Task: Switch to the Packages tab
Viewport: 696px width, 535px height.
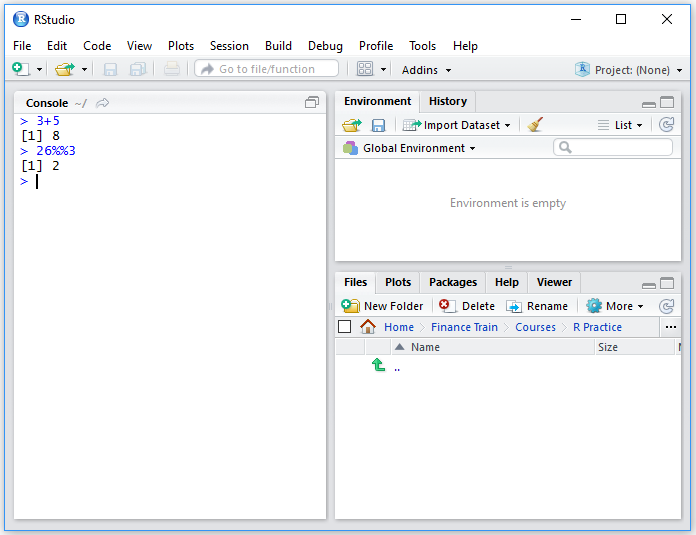Action: coord(453,282)
